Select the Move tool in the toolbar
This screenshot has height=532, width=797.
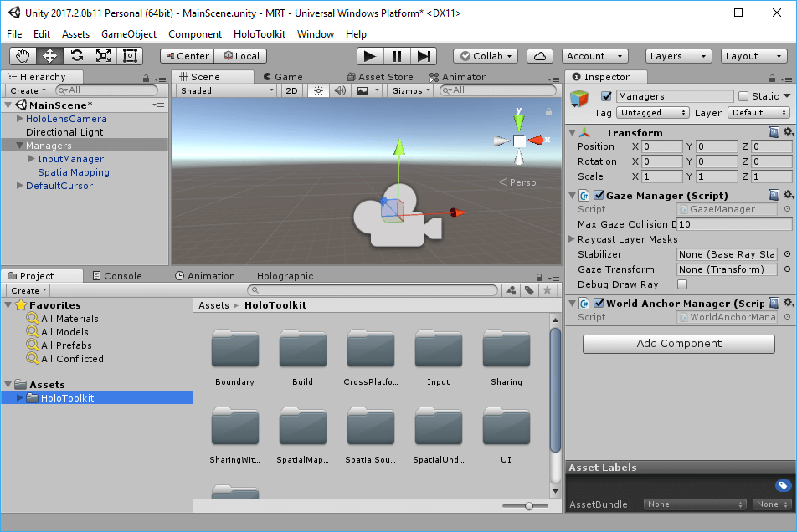pos(50,56)
